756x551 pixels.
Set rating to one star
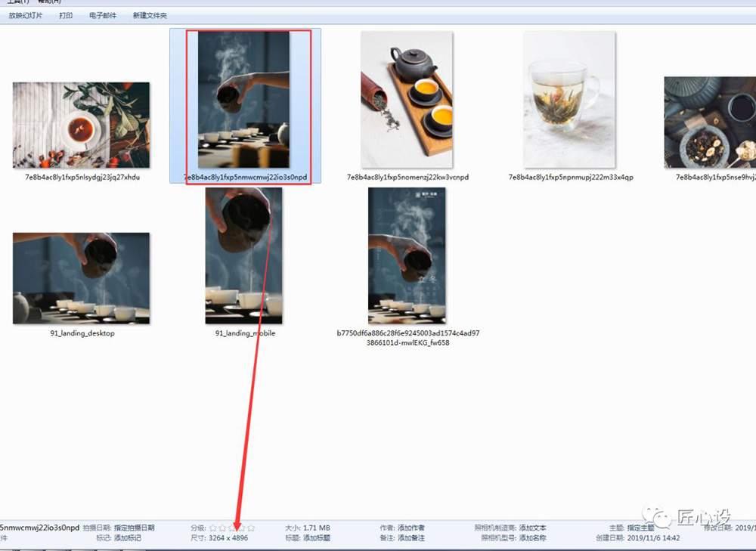coord(212,528)
